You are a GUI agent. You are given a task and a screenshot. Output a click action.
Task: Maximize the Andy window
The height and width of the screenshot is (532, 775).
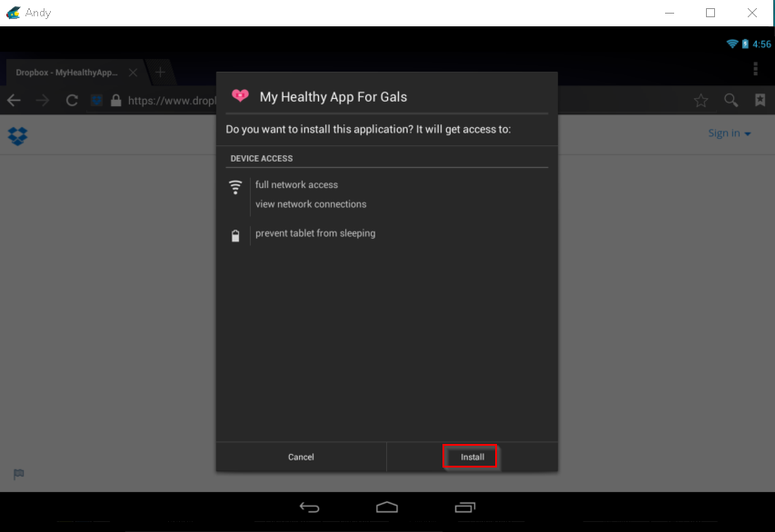(x=710, y=13)
